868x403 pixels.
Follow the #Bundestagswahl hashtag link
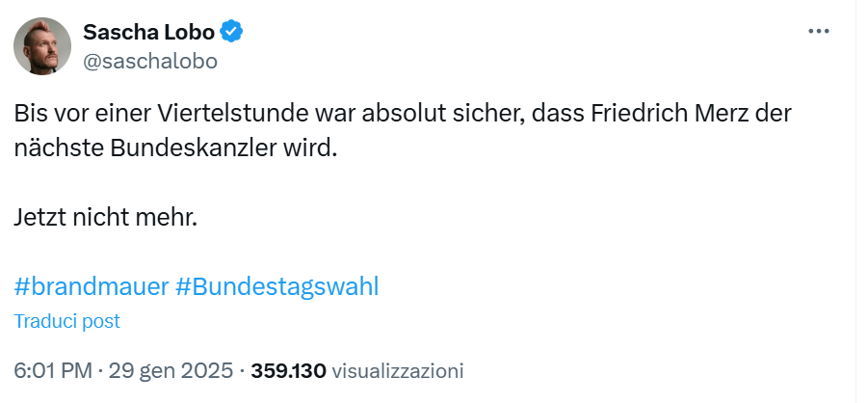277,286
